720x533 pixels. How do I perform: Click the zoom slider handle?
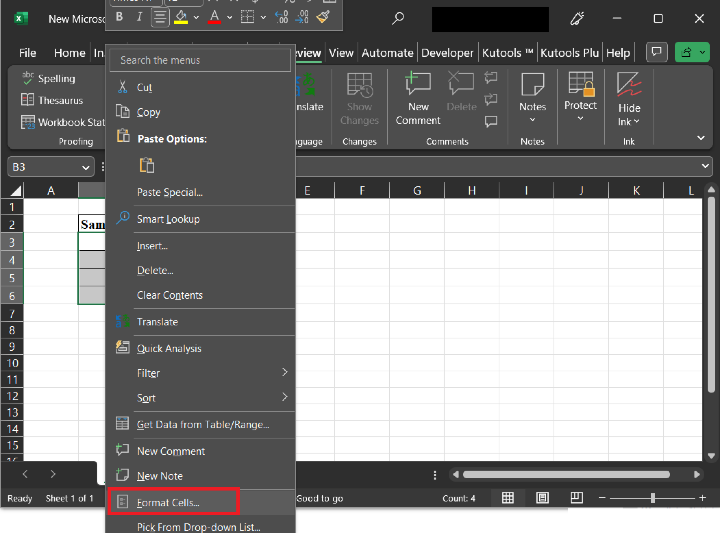(652, 498)
